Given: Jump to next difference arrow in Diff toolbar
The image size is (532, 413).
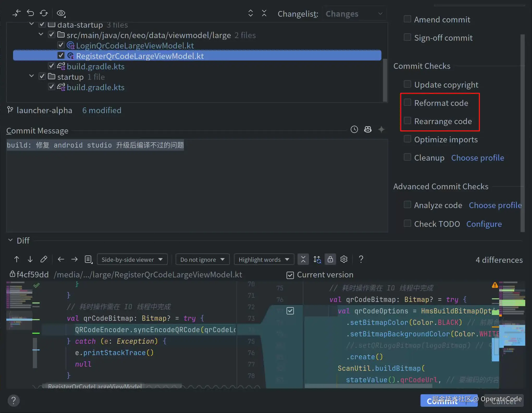Looking at the screenshot, I should 30,259.
